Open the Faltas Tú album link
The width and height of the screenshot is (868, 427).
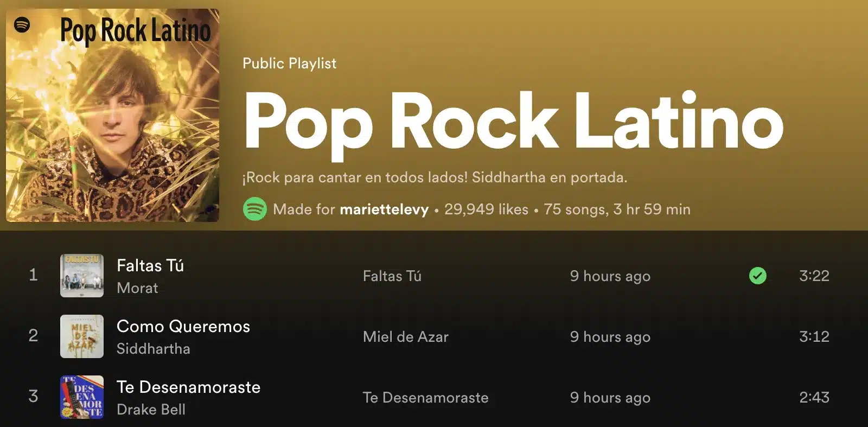point(392,276)
